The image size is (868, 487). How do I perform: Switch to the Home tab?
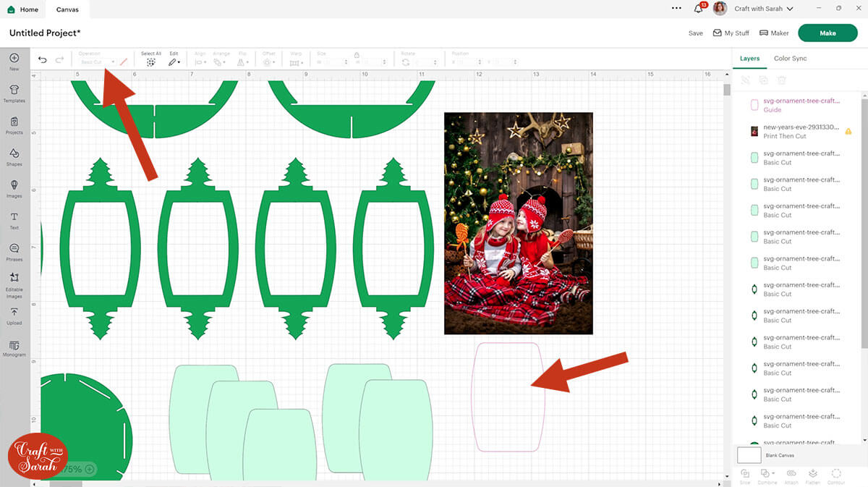coord(24,9)
